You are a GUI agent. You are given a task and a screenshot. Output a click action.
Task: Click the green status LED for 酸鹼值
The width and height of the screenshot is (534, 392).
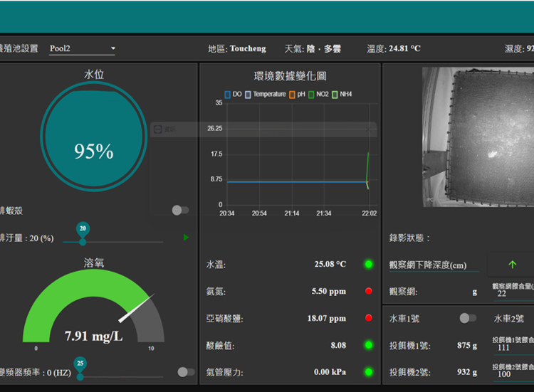pos(369,345)
